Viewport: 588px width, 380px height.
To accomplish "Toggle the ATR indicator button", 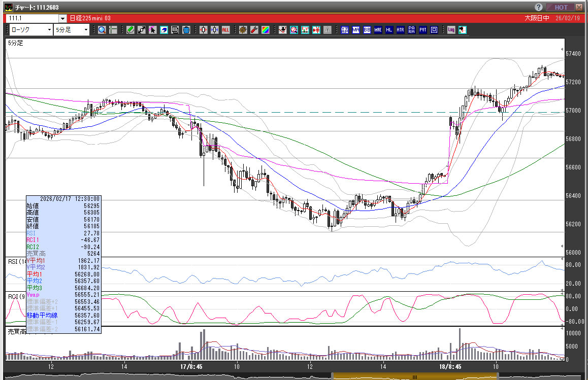I will [x=401, y=30].
